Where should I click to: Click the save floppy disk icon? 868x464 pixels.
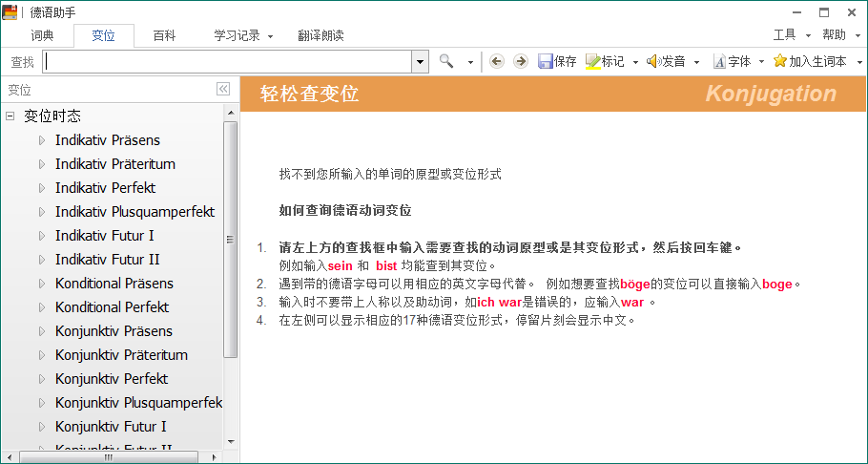pyautogui.click(x=546, y=61)
